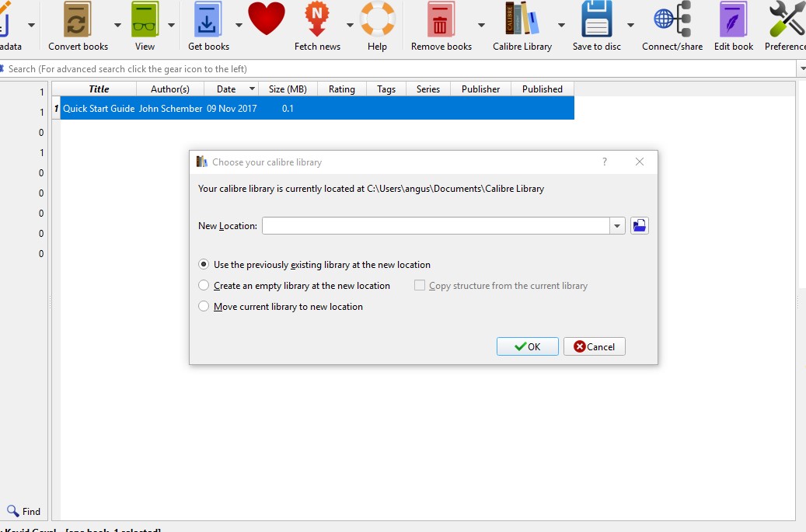Expand the Get books dropdown arrow
The width and height of the screenshot is (806, 532).
tap(239, 25)
